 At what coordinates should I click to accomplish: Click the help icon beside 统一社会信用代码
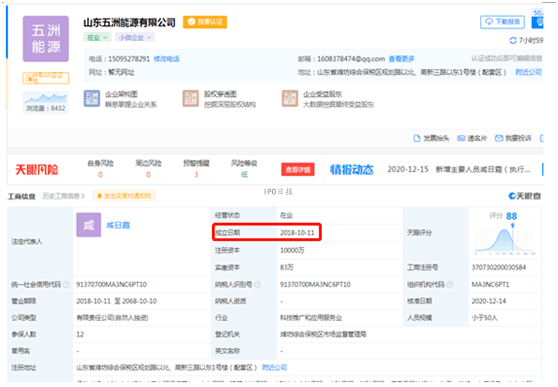tap(66, 284)
